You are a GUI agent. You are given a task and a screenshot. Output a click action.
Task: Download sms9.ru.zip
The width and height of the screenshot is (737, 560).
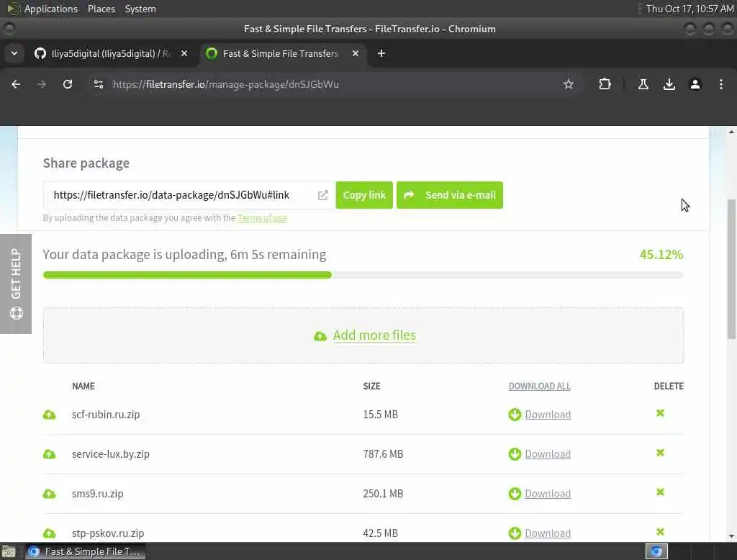pos(548,493)
